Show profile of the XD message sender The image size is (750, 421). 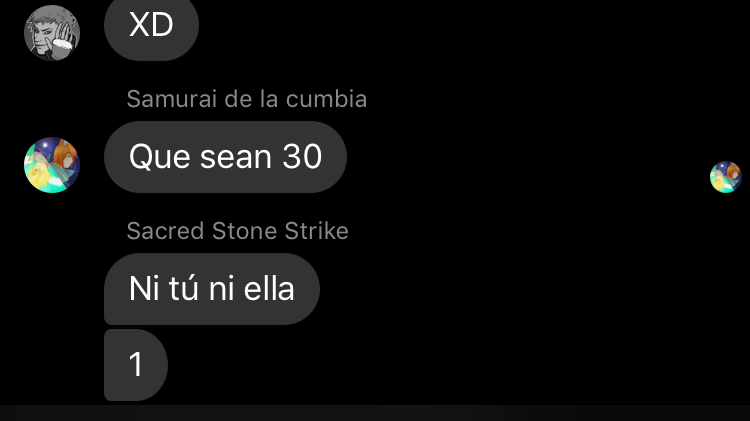point(52,33)
